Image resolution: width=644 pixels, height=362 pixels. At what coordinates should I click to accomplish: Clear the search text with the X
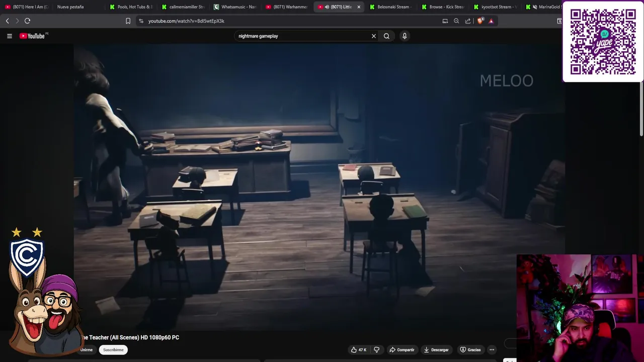point(374,36)
